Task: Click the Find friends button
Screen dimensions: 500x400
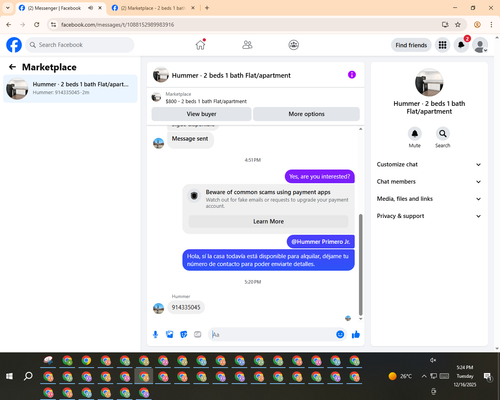Action: 411,45
